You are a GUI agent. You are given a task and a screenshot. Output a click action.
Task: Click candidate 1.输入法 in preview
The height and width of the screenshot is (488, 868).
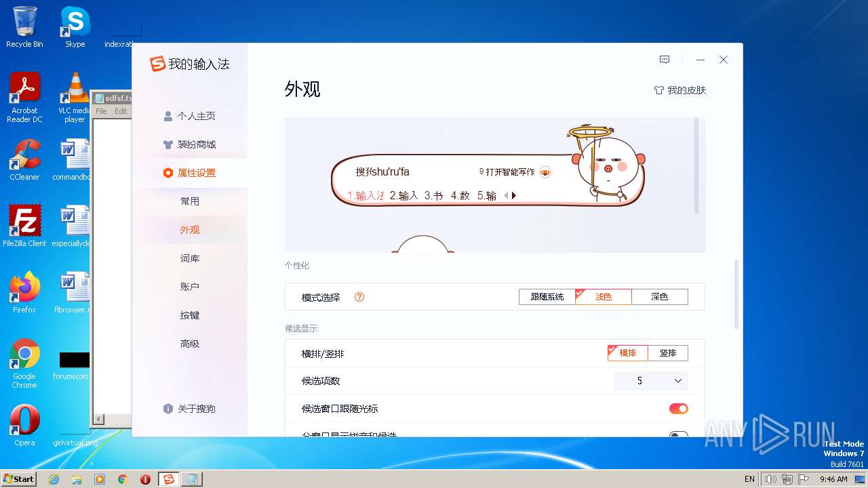[366, 195]
